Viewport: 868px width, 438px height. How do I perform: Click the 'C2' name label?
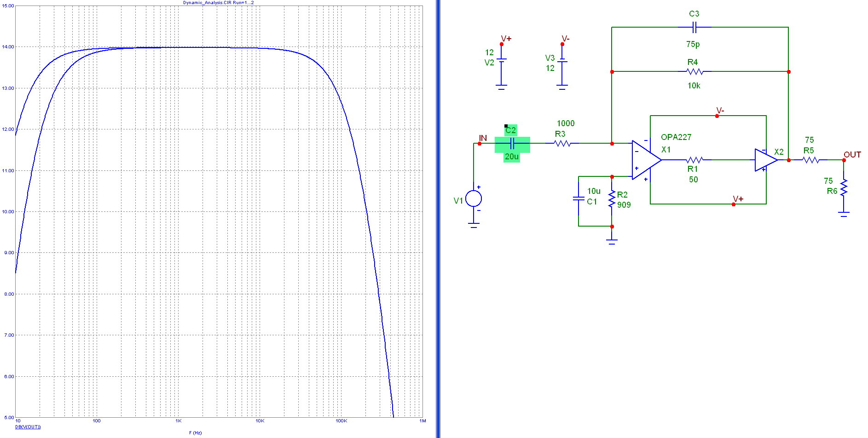coord(510,130)
